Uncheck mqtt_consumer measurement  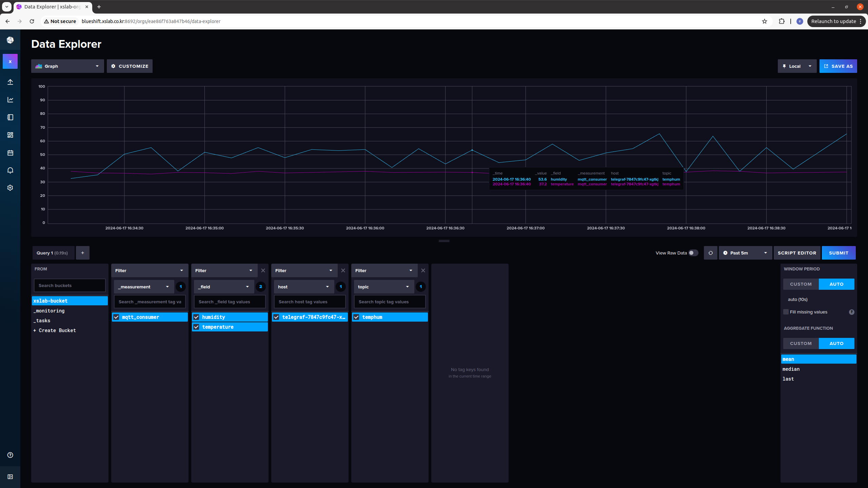[x=116, y=317]
